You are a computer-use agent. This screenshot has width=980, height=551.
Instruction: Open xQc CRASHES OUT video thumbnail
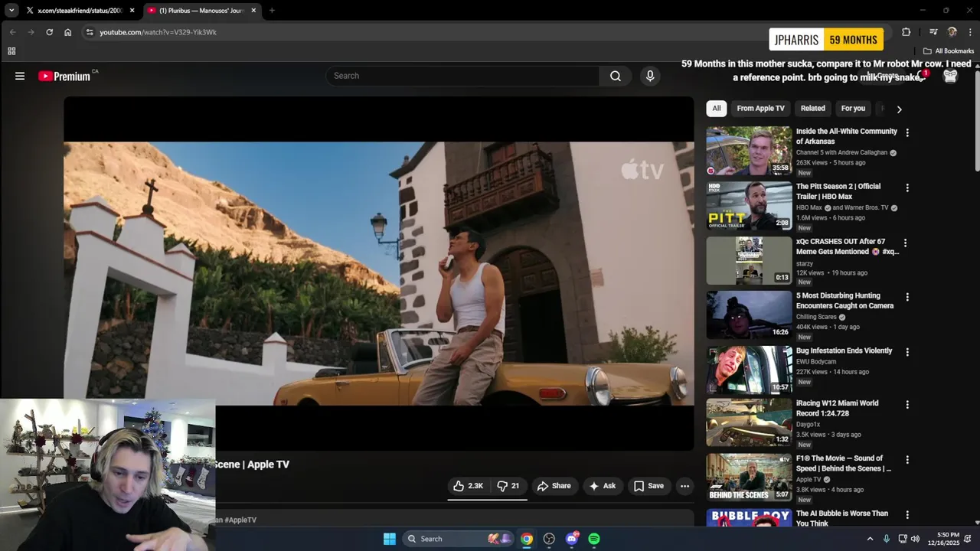click(x=749, y=261)
